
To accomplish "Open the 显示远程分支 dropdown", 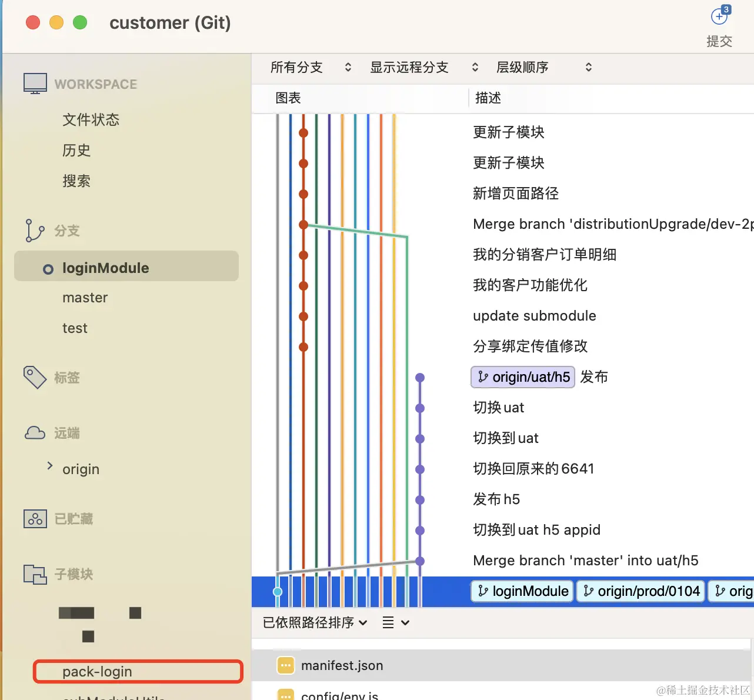I will [x=424, y=68].
